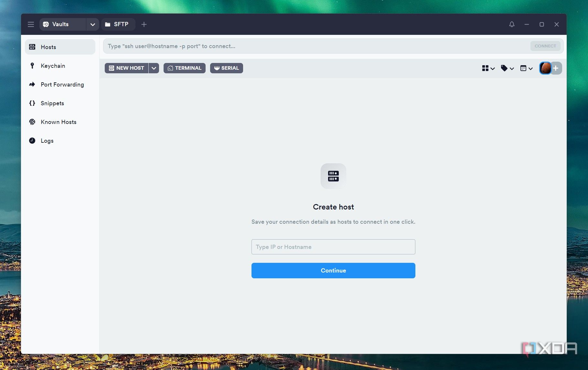This screenshot has height=370, width=588.
Task: Close the application window
Action: pos(557,24)
